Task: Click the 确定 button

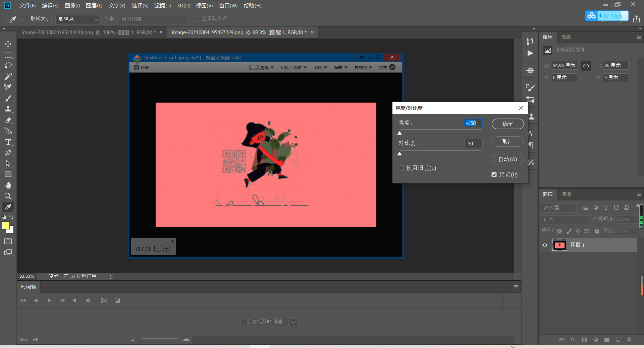Action: 507,124
